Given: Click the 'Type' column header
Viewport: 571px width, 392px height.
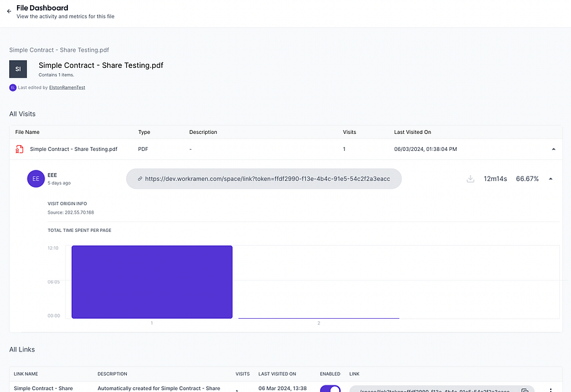Looking at the screenshot, I should pos(144,132).
